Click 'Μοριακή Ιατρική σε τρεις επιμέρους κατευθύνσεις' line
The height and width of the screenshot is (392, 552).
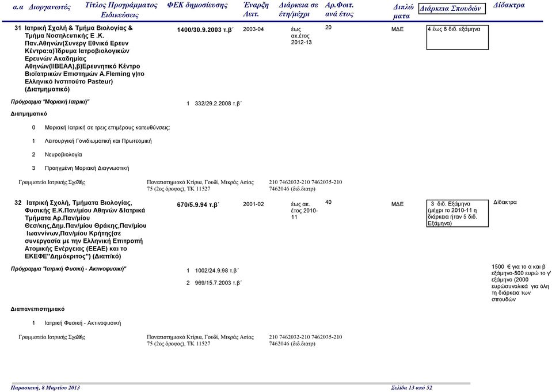coord(108,127)
